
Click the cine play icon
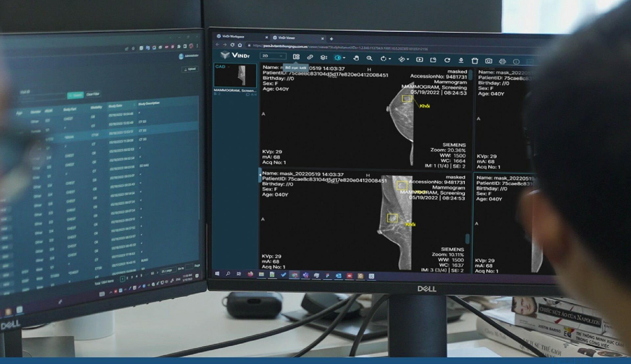(419, 59)
